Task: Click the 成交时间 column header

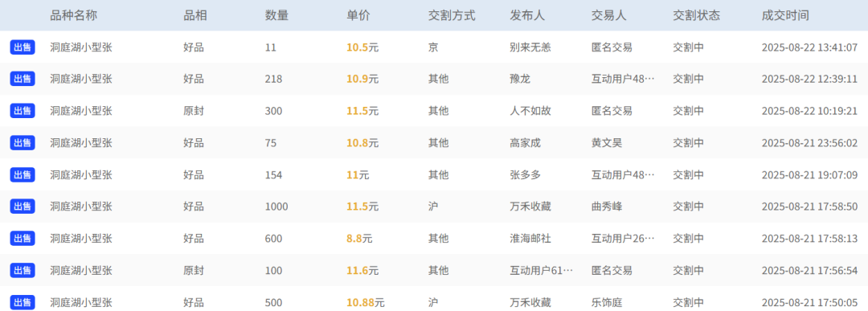Action: pos(785,15)
